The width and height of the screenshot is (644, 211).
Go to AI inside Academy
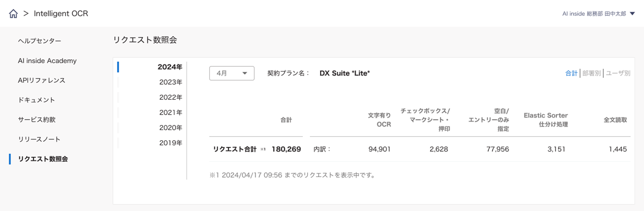[x=47, y=61]
